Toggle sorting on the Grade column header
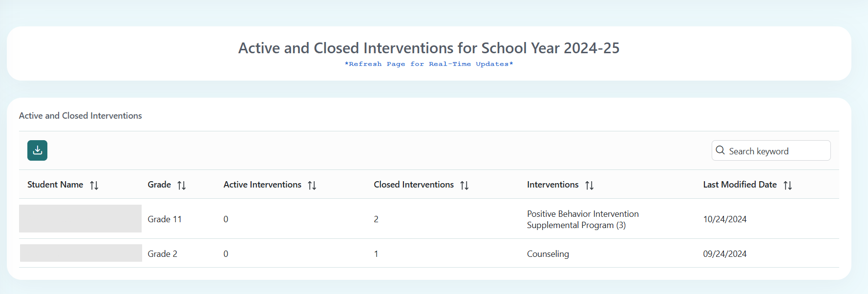 [x=159, y=185]
